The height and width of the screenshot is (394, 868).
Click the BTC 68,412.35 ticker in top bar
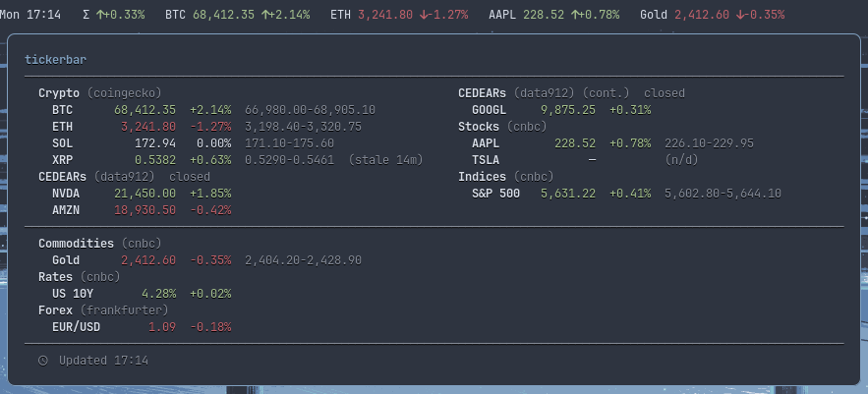238,15
